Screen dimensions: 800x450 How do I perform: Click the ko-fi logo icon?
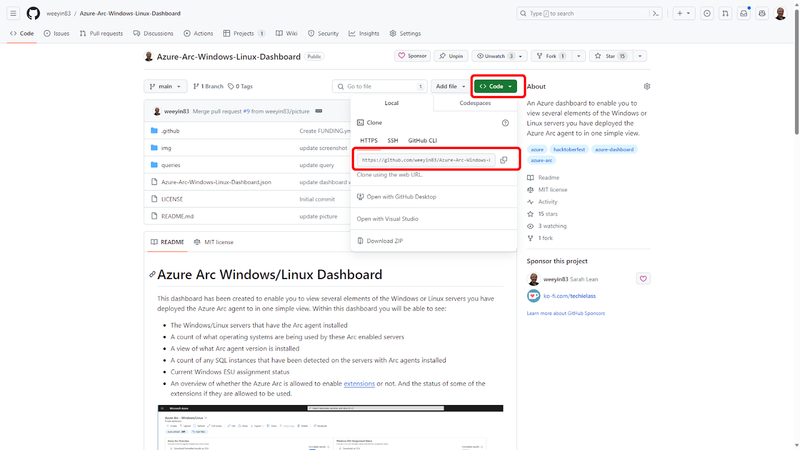[533, 295]
